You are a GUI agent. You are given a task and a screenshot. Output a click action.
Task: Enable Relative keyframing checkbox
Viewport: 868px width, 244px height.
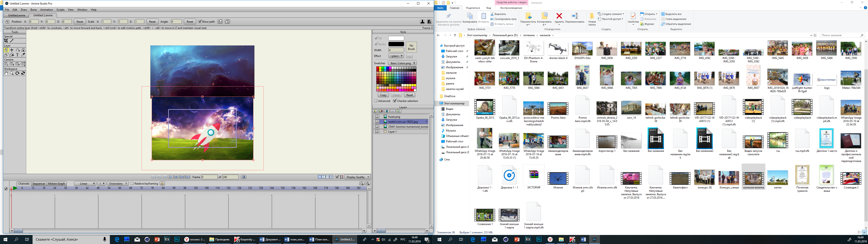tap(132, 184)
